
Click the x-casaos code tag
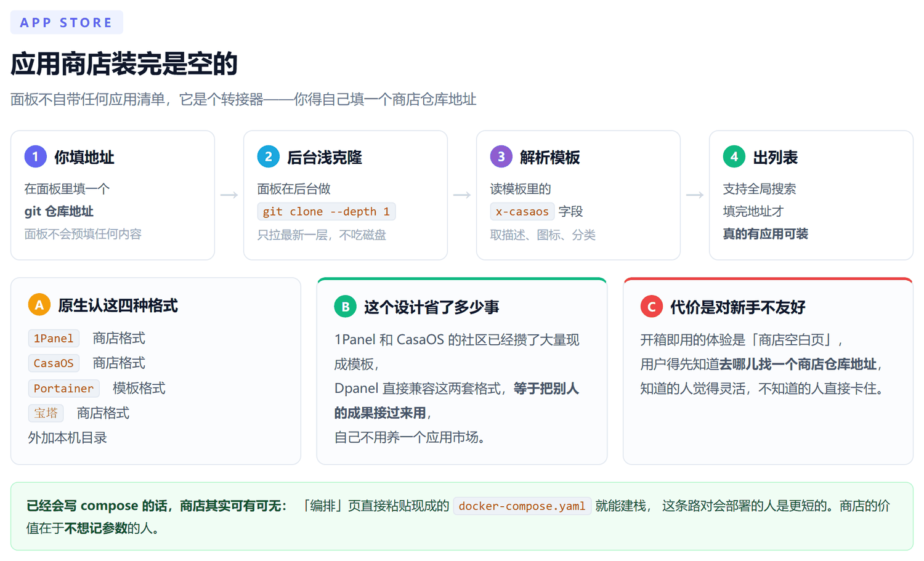[522, 211]
